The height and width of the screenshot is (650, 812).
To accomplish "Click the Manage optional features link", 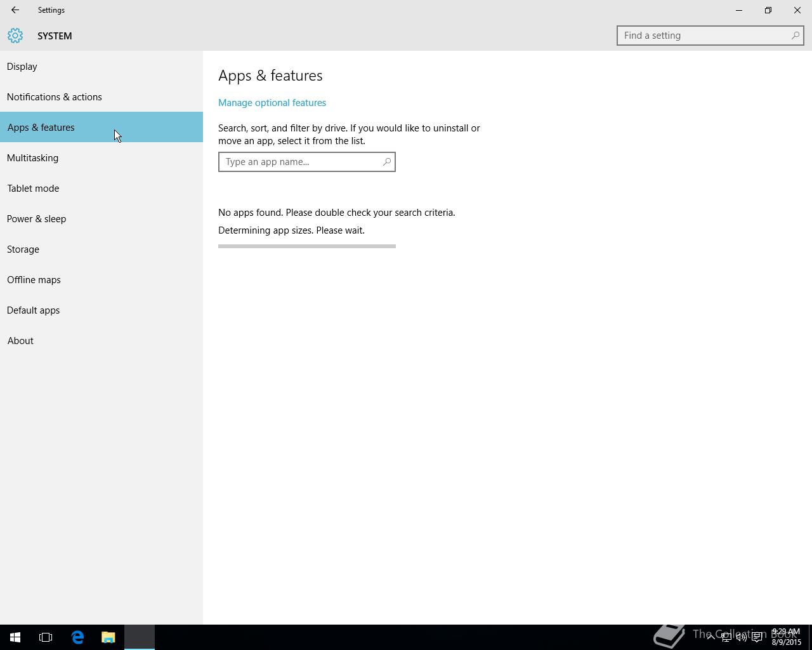I will (x=272, y=103).
